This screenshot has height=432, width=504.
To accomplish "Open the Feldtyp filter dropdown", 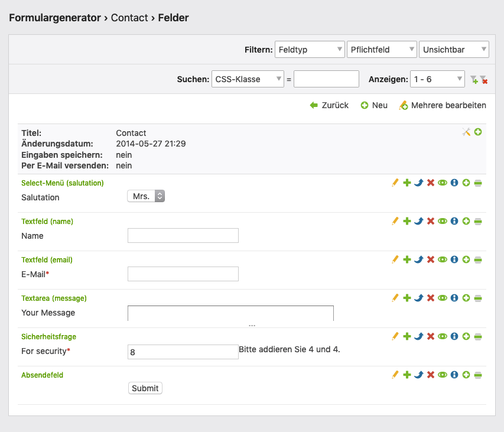I will (x=310, y=50).
